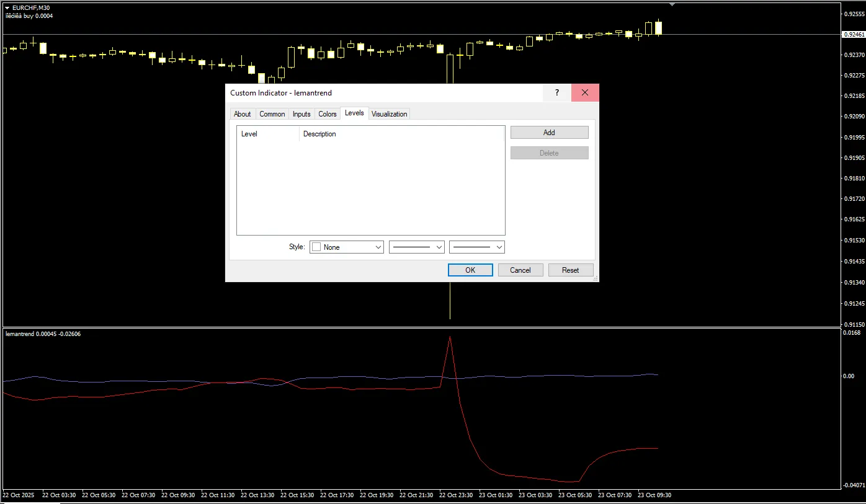
Task: Open the line style dropdown
Action: point(417,247)
